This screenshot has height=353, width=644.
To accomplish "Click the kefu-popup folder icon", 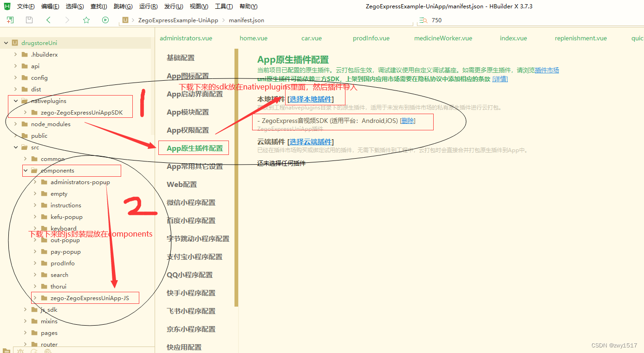I will click(44, 217).
